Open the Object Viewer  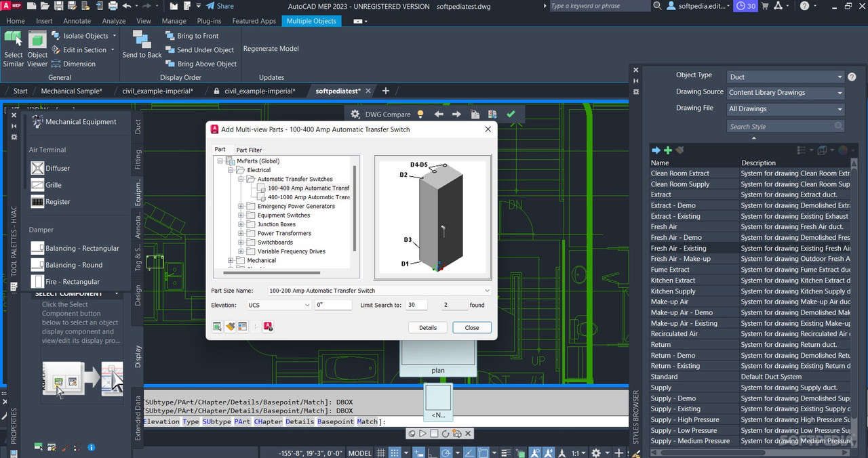point(37,48)
